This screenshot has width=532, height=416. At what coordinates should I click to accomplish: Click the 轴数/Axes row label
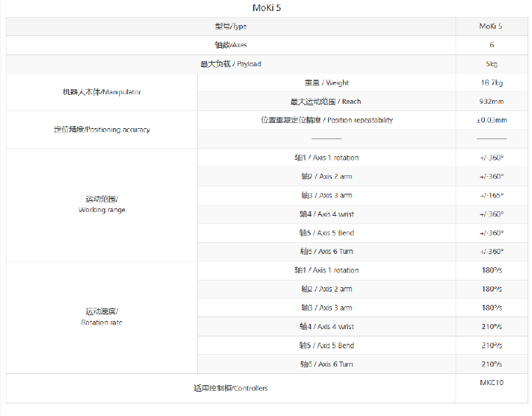click(x=230, y=45)
